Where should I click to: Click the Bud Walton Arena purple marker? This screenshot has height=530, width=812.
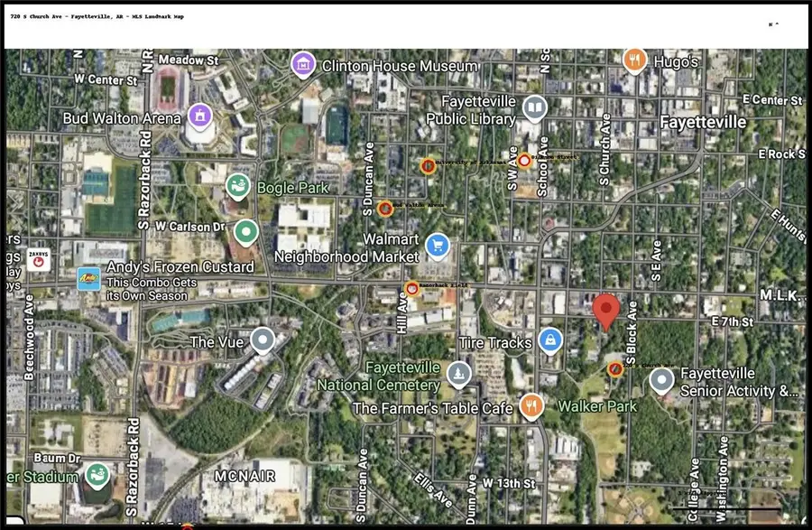(199, 115)
